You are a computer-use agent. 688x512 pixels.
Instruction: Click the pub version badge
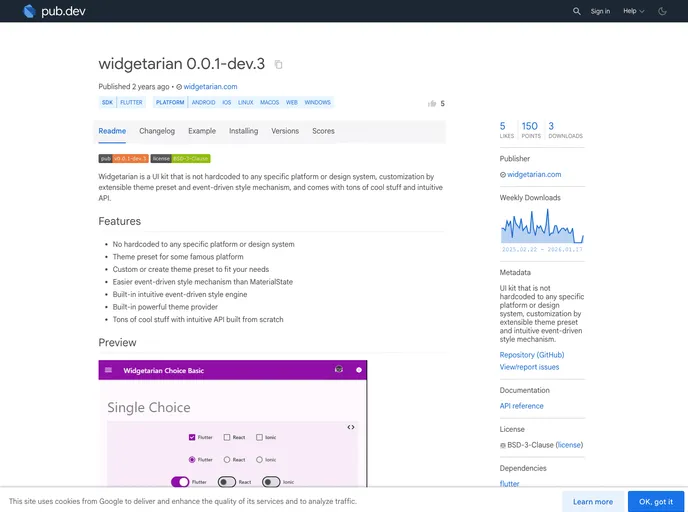[x=123, y=158]
